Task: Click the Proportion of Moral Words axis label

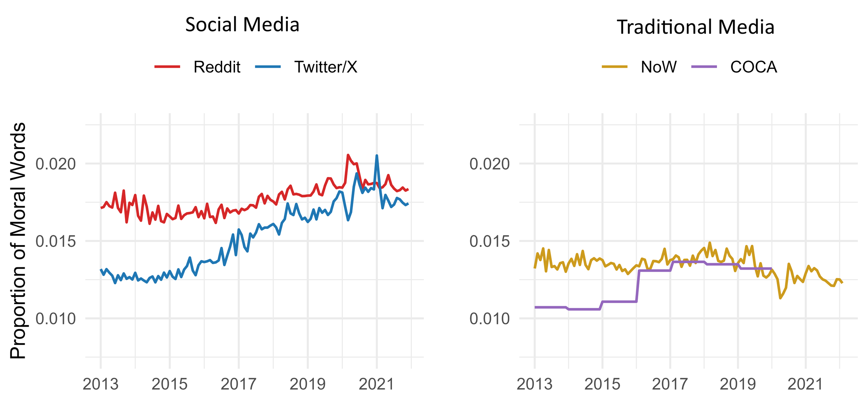Action: (18, 241)
